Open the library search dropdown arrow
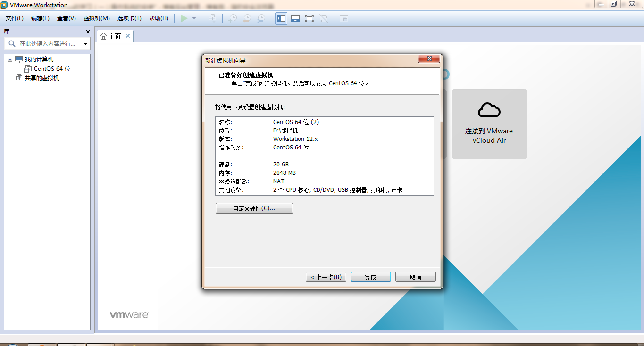The image size is (644, 346). point(85,44)
